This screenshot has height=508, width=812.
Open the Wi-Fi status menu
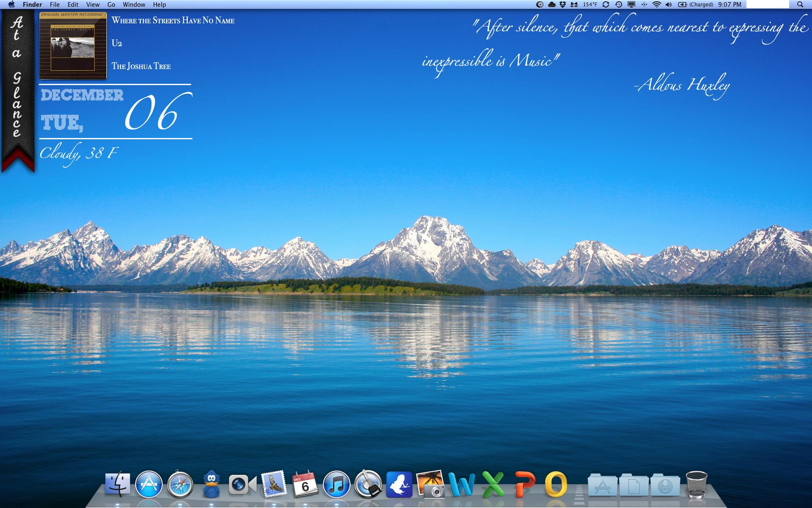[x=656, y=5]
